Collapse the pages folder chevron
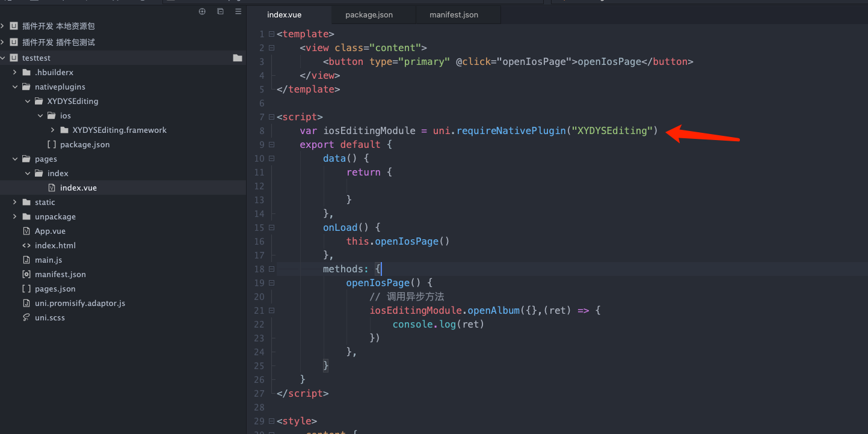Image resolution: width=868 pixels, height=434 pixels. coord(15,159)
